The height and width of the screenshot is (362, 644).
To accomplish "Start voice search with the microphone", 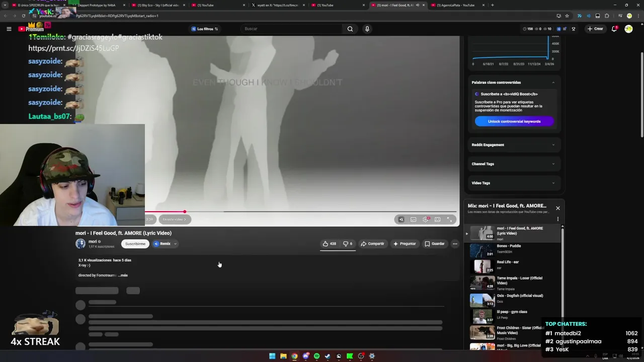I will (367, 29).
